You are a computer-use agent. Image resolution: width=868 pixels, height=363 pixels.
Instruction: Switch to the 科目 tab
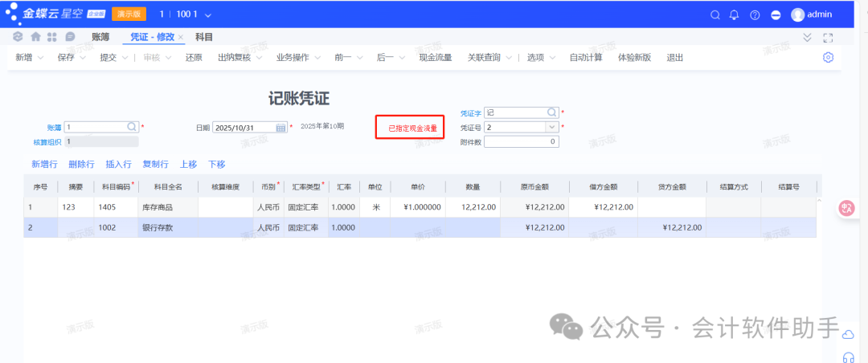click(x=204, y=37)
